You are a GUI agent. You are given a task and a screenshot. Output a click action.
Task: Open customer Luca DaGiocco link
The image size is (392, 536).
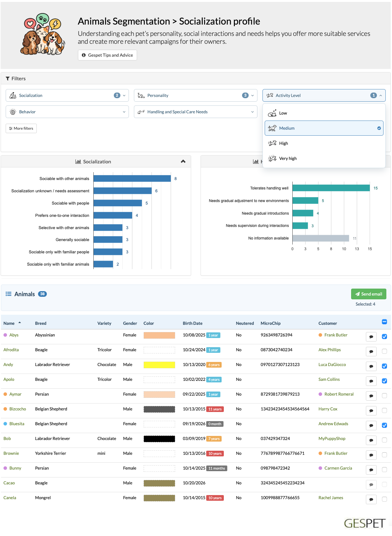[x=332, y=364]
